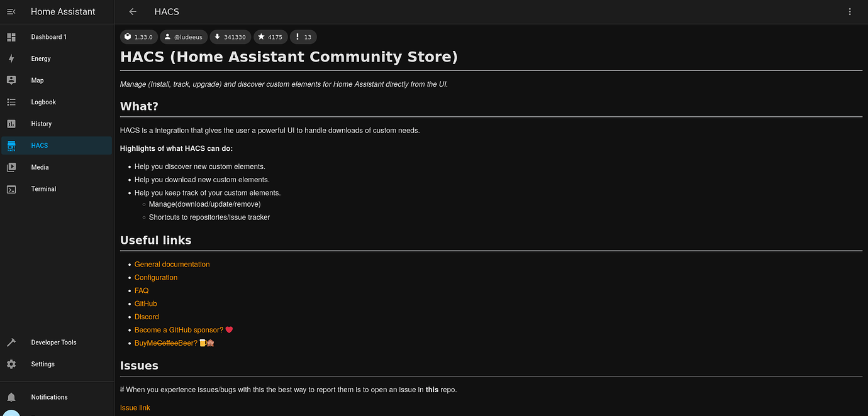Open the Issue link
868x416 pixels.
coord(135,408)
